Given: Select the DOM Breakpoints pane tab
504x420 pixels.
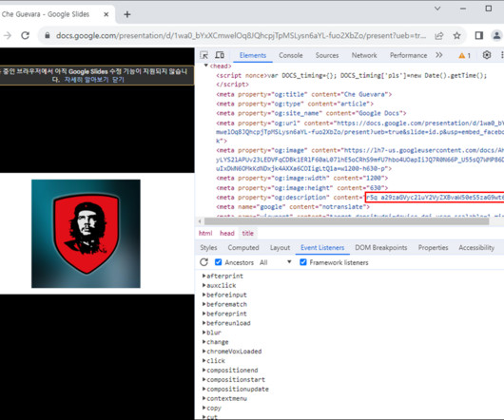Looking at the screenshot, I should pyautogui.click(x=381, y=248).
